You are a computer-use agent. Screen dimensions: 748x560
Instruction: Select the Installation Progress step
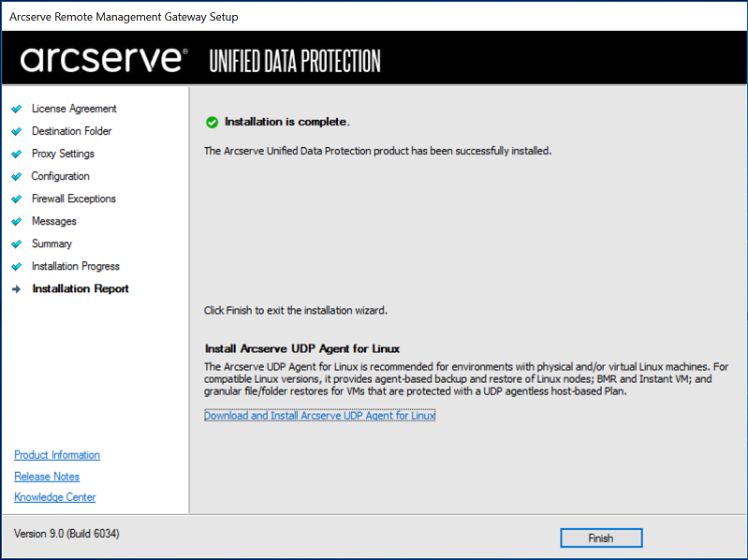(x=76, y=266)
